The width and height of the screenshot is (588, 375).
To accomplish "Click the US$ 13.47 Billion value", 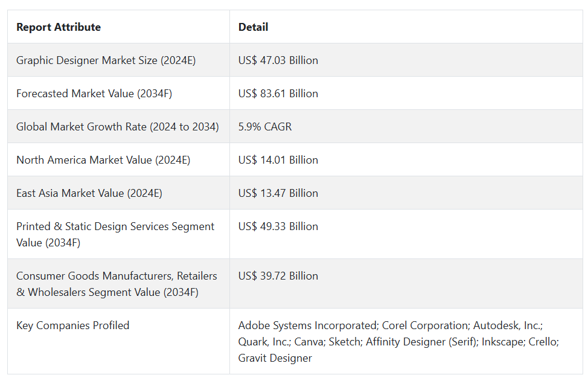I will 278,193.
